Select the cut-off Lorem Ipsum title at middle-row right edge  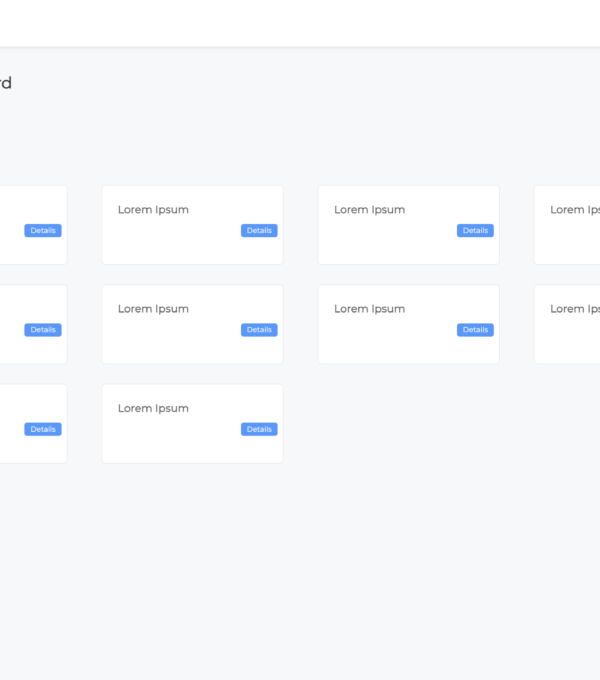pyautogui.click(x=575, y=309)
